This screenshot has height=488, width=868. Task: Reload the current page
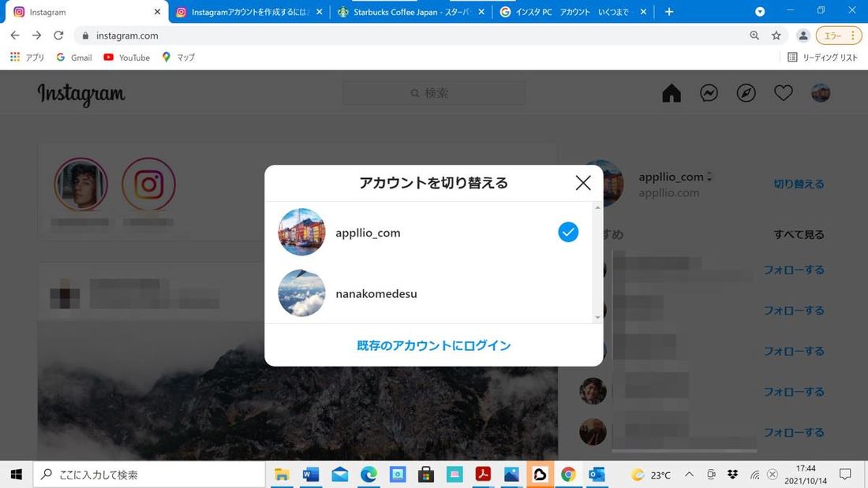click(x=58, y=35)
